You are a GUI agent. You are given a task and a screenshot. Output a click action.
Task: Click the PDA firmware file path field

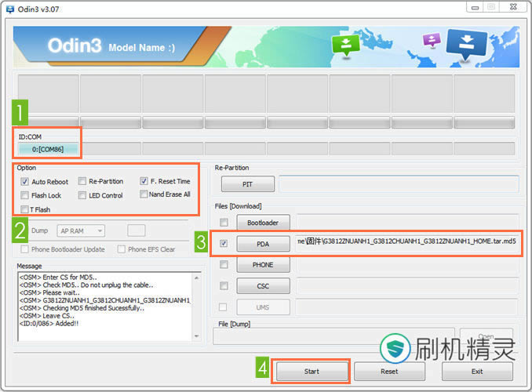(x=406, y=244)
